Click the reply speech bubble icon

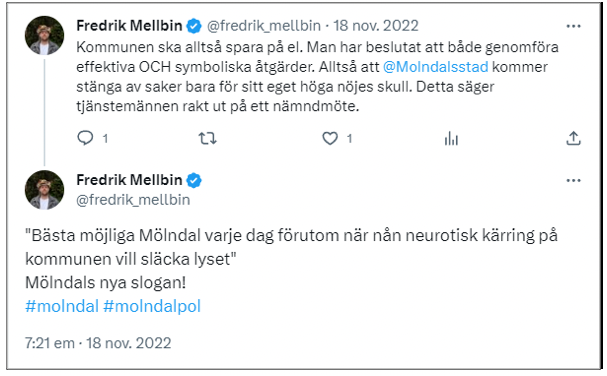pyautogui.click(x=85, y=138)
